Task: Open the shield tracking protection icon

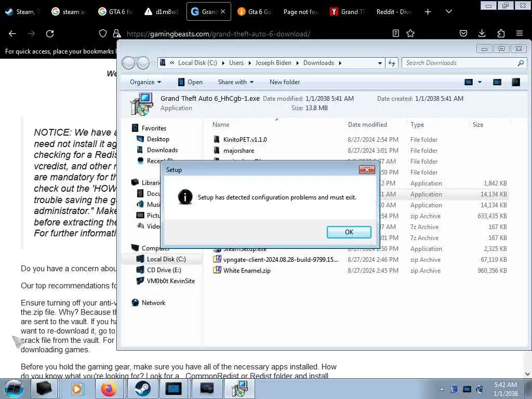Action: [x=103, y=33]
